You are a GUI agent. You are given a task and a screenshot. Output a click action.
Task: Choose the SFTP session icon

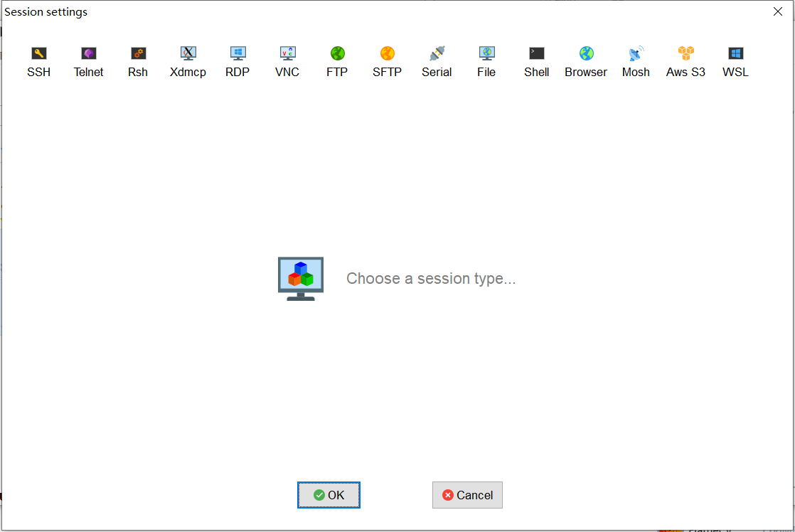click(x=387, y=62)
